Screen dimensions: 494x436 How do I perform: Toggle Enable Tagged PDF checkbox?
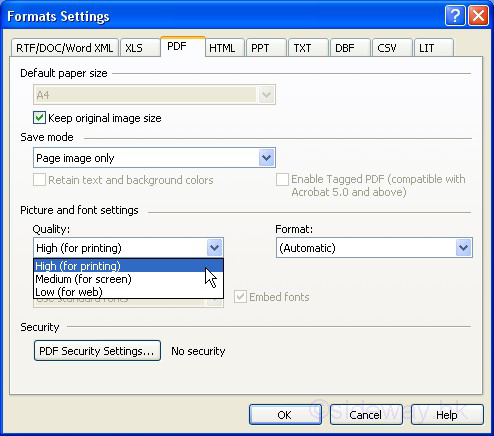[x=282, y=179]
